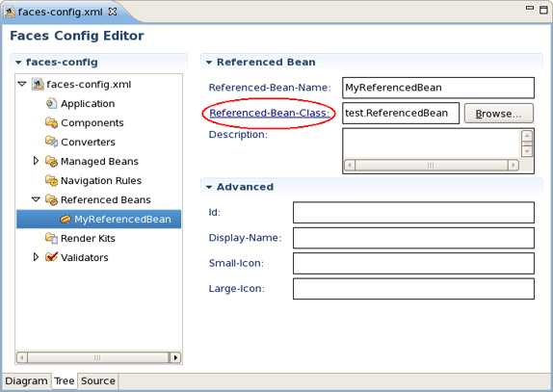Click the tree scrollbar right arrow
The image size is (553, 392).
click(x=175, y=357)
